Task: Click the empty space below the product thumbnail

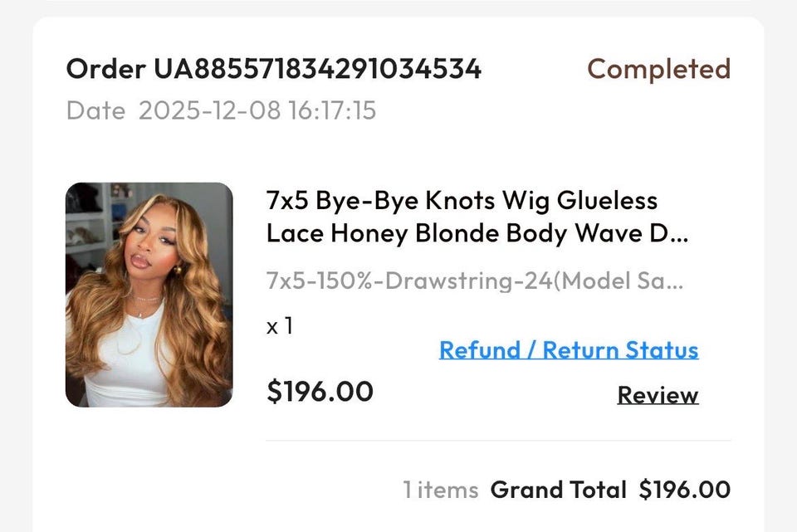Action: [x=149, y=465]
